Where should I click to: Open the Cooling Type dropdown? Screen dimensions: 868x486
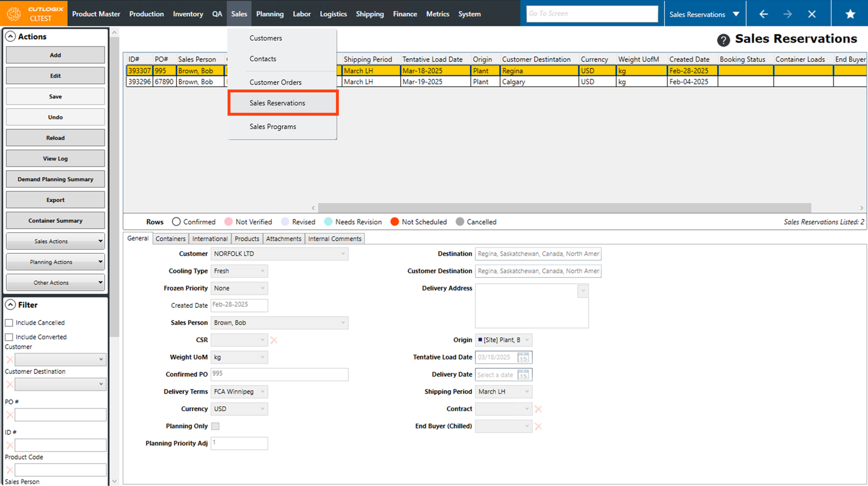239,271
